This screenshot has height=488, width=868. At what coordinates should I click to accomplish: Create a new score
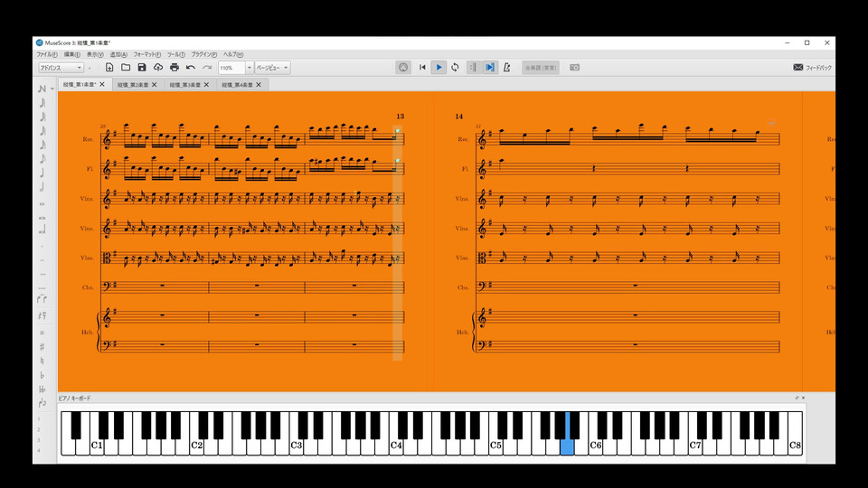pos(109,68)
